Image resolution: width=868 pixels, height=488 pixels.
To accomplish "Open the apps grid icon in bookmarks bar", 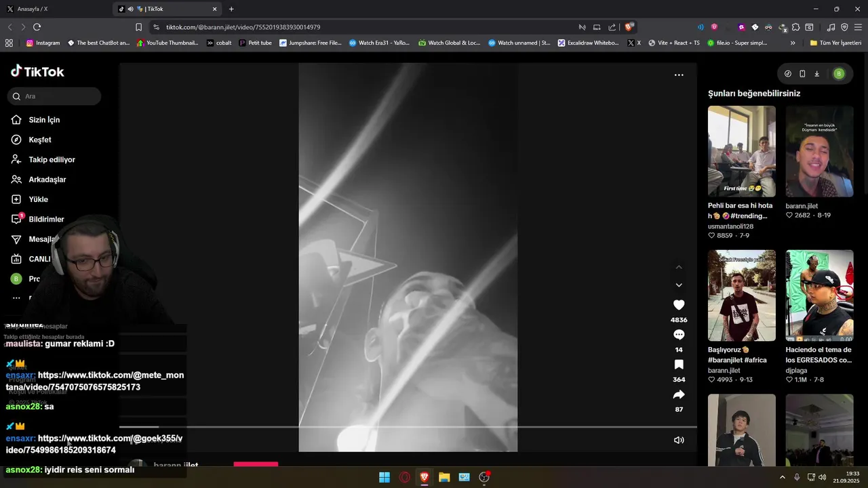I will 9,43.
